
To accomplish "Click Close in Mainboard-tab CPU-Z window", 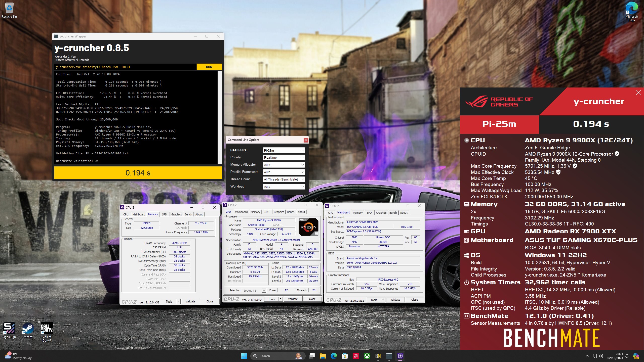I will pos(415,300).
